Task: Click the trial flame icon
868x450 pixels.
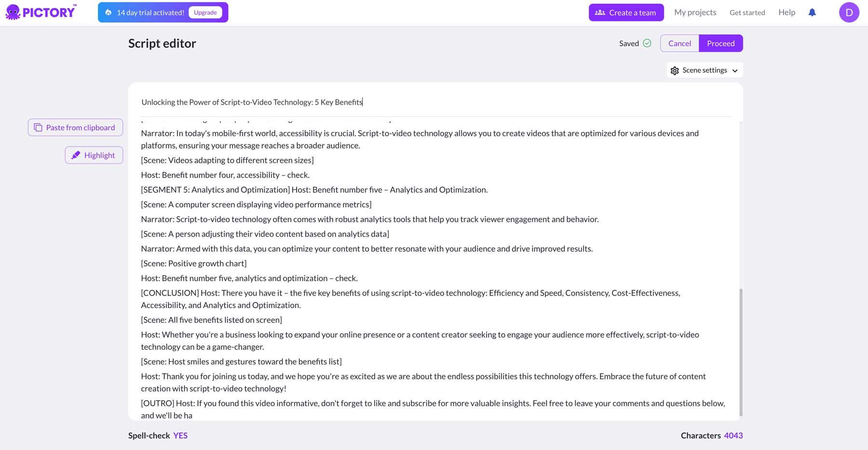Action: click(108, 13)
